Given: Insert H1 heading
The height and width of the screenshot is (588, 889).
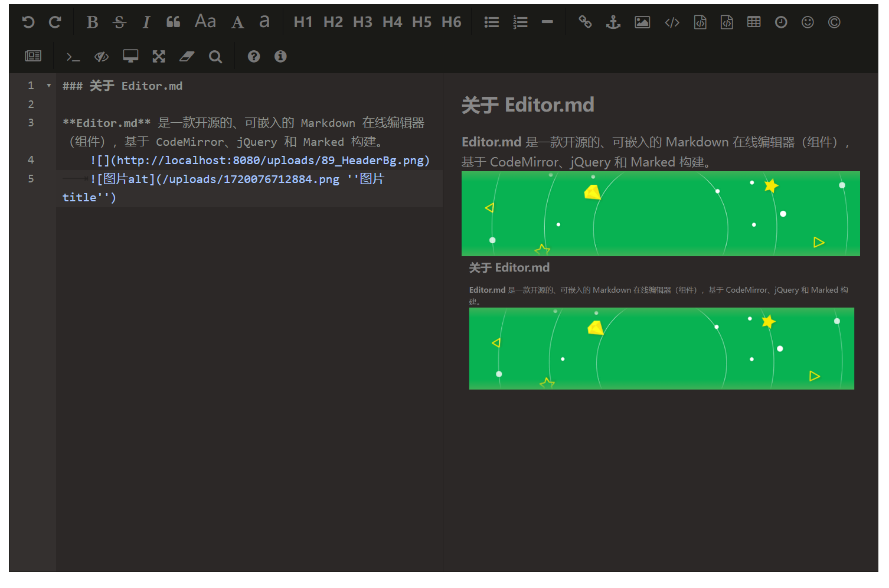Looking at the screenshot, I should 303,22.
